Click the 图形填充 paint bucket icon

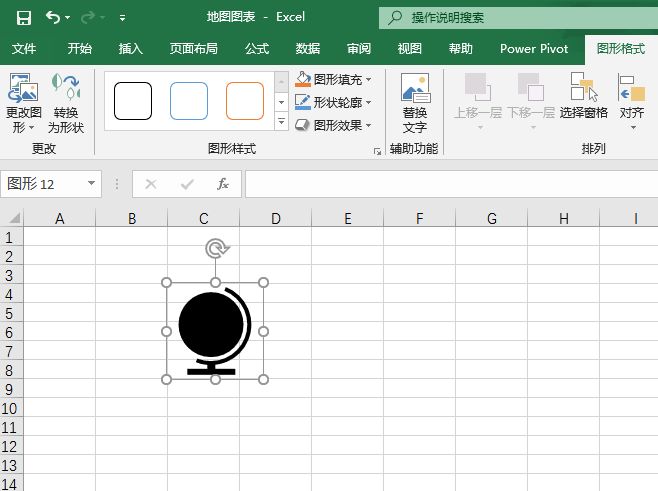[303, 79]
